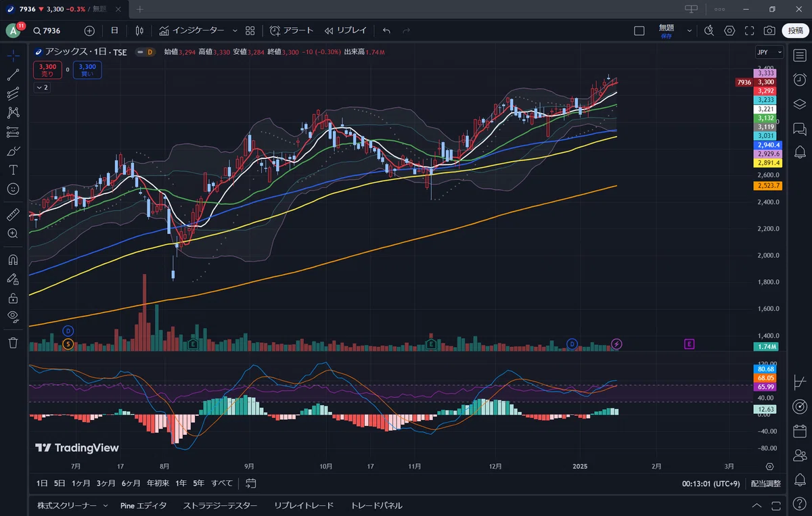Viewport: 812px width, 516px height.
Task: Create an alert with アラート
Action: coord(292,30)
